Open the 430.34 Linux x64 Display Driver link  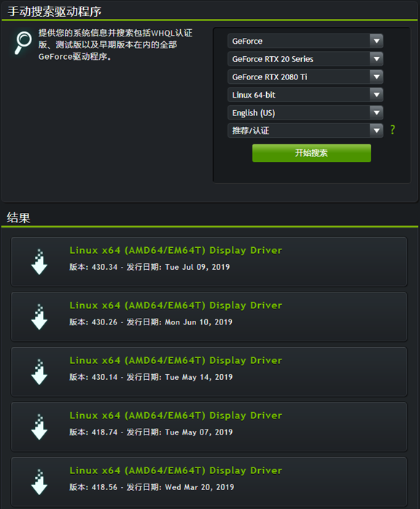point(176,250)
